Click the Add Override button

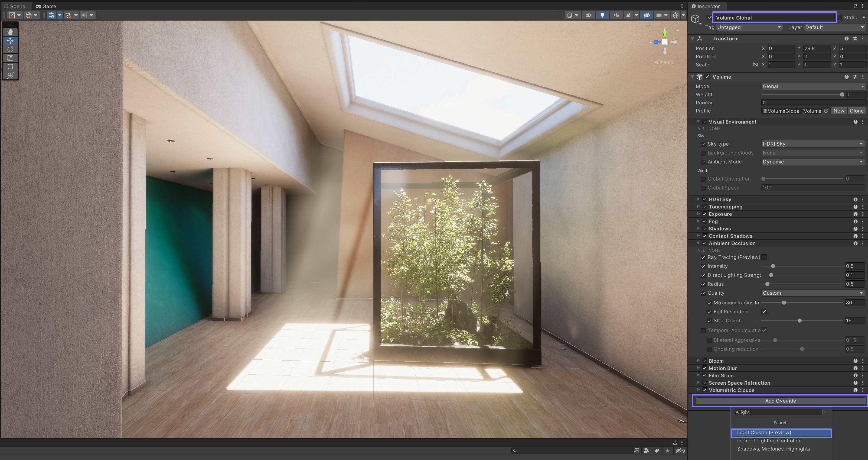[780, 401]
